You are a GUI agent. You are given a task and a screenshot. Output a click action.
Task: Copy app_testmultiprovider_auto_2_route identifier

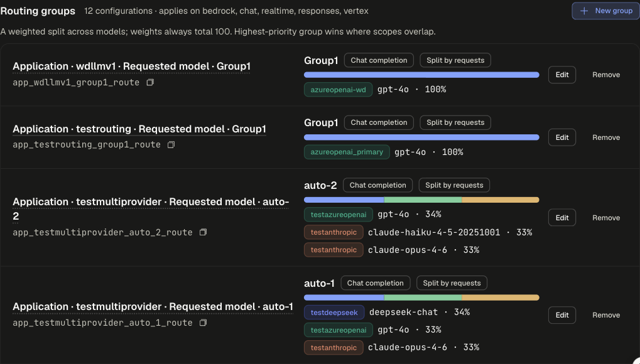pyautogui.click(x=203, y=232)
